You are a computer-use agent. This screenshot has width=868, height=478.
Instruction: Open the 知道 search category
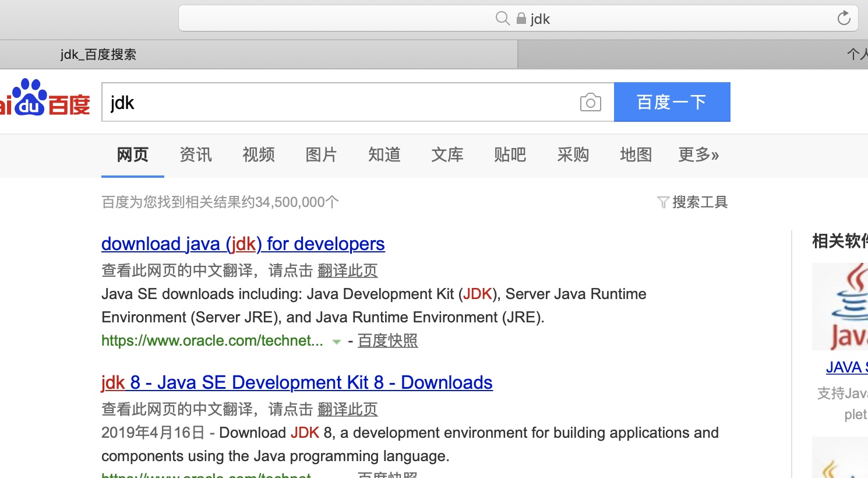pos(384,155)
